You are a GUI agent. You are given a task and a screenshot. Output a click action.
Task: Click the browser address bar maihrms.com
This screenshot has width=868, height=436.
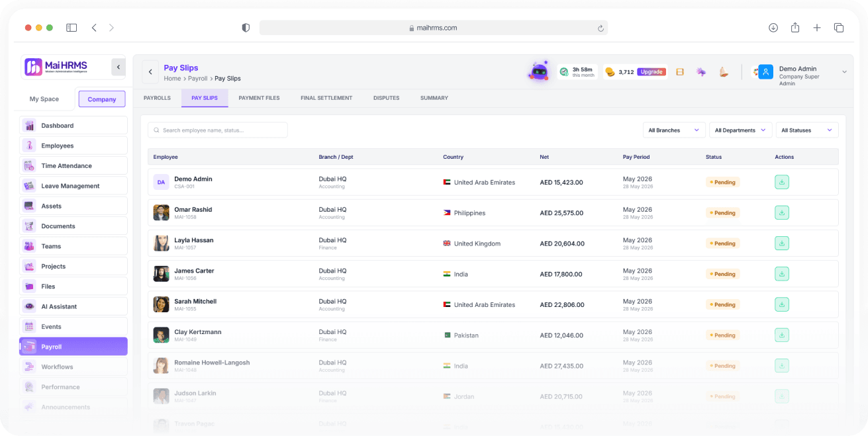(x=434, y=28)
